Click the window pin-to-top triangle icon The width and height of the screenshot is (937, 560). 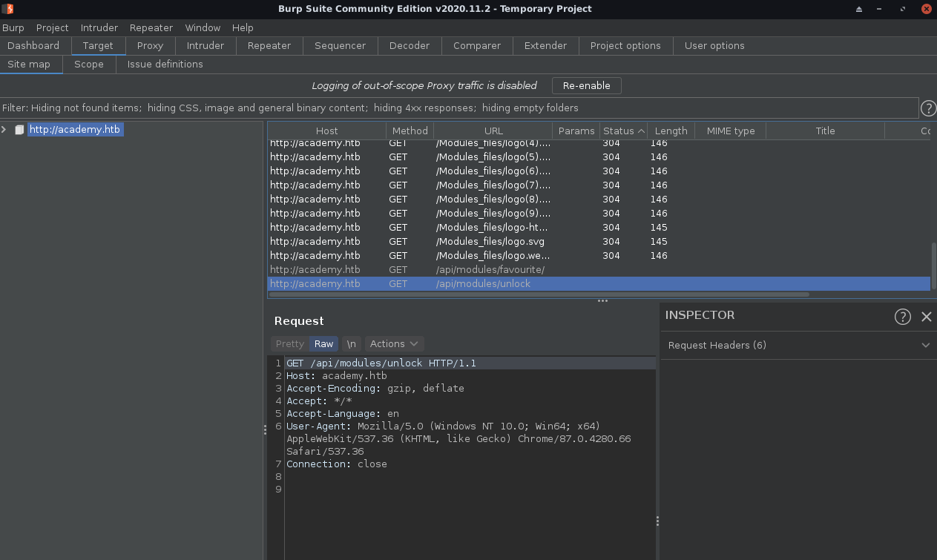coord(859,9)
